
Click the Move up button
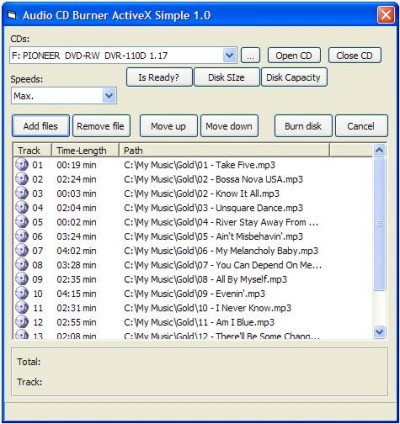[x=169, y=126]
